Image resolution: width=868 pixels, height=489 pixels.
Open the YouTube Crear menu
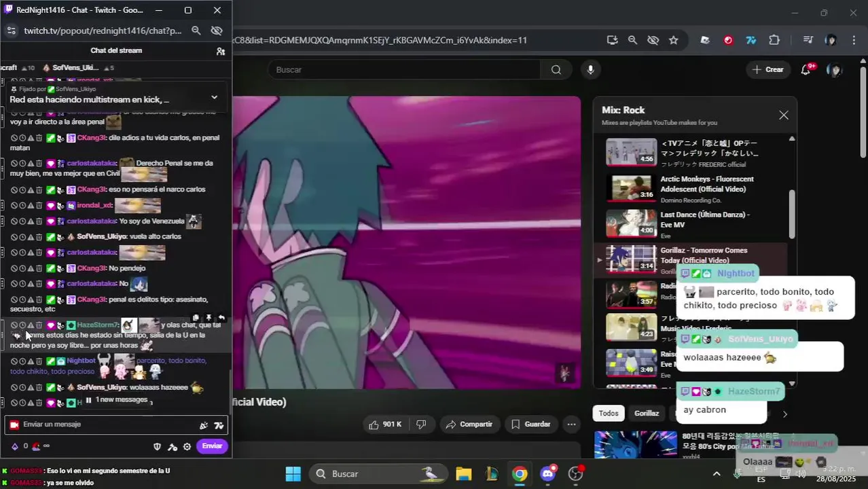(x=768, y=70)
